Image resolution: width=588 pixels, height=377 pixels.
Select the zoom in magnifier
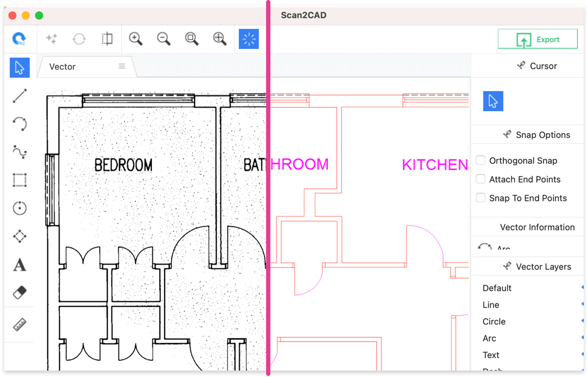(136, 38)
